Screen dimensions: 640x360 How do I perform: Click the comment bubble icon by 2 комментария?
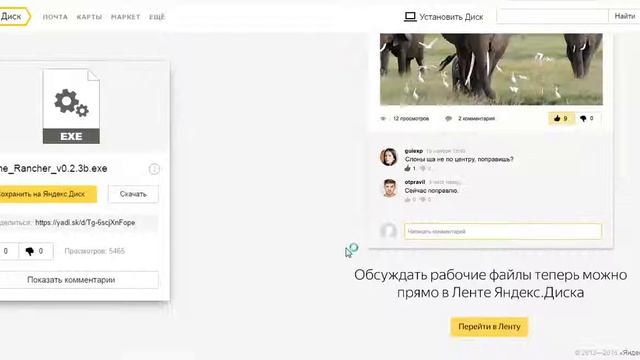[448, 119]
